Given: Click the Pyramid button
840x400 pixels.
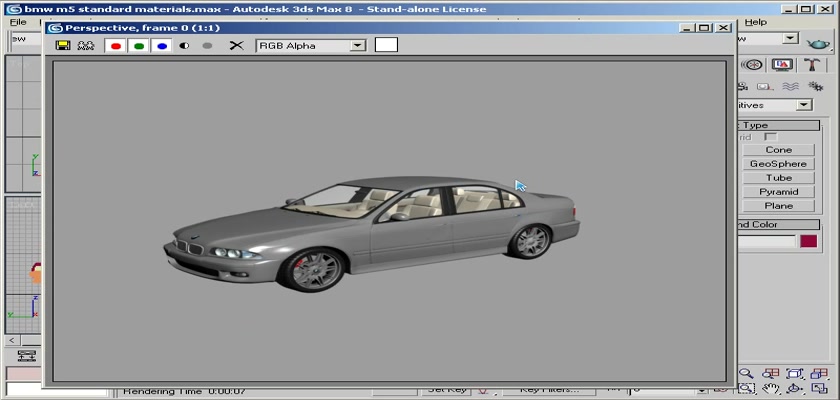Looking at the screenshot, I should 778,192.
